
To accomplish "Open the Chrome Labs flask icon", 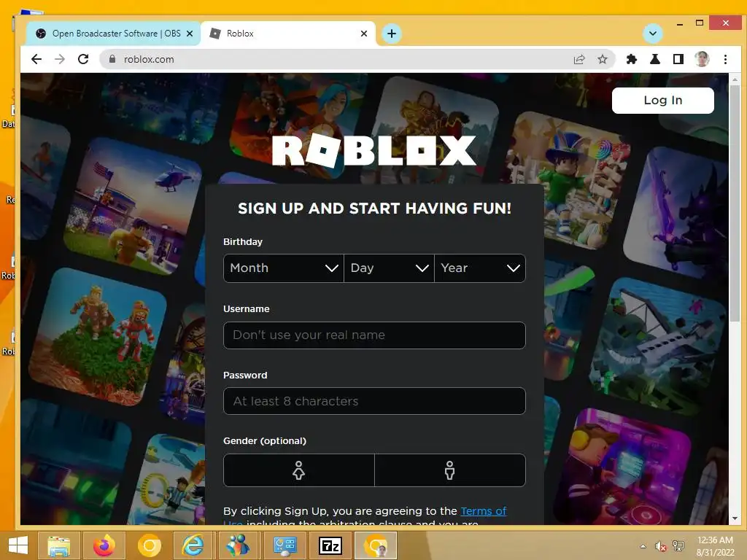I will (655, 60).
